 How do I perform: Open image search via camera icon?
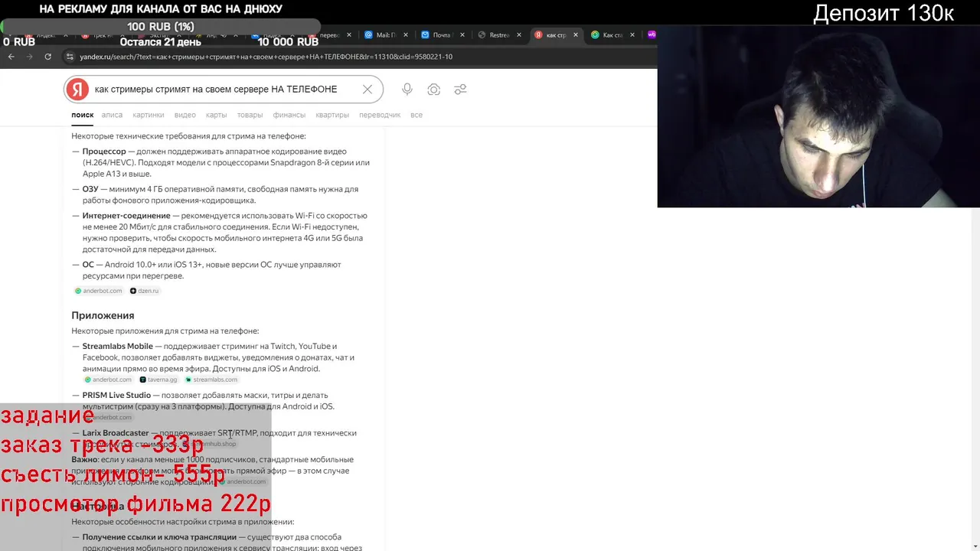pos(433,90)
